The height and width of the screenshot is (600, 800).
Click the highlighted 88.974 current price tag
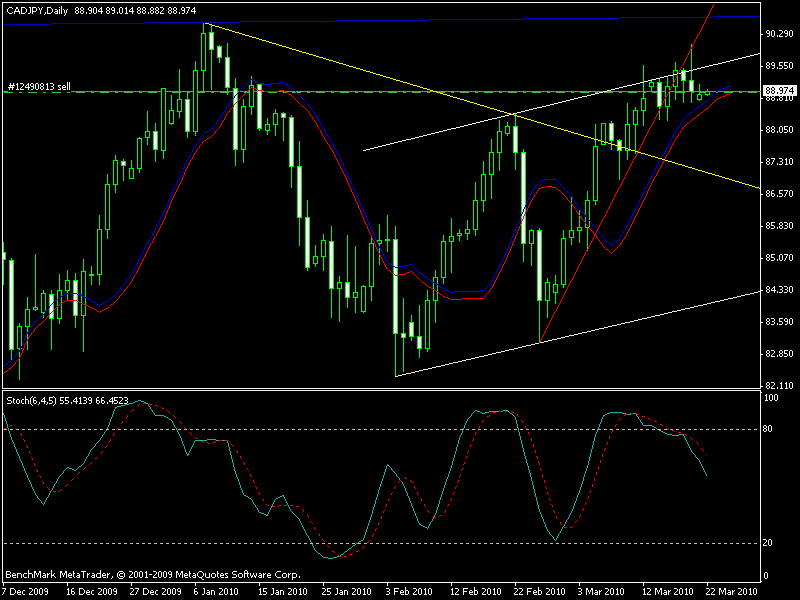pyautogui.click(x=779, y=91)
